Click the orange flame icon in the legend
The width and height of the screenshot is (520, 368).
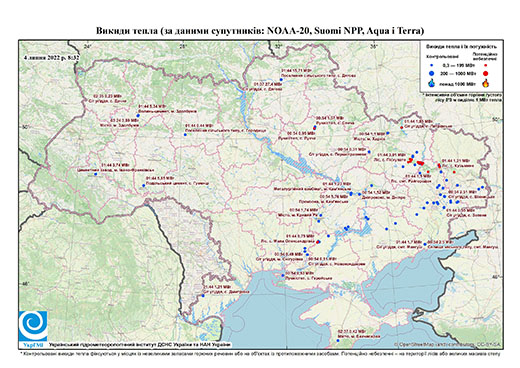(x=486, y=83)
